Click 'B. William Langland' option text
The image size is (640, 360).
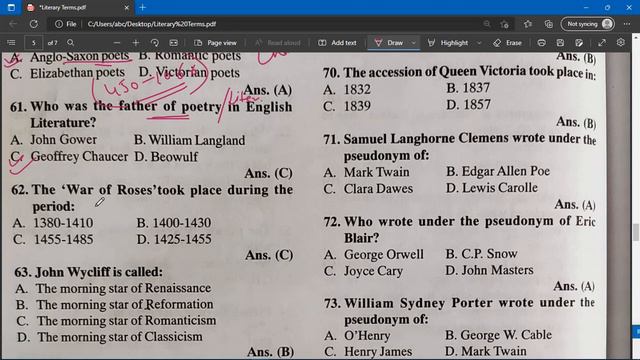[189, 140]
